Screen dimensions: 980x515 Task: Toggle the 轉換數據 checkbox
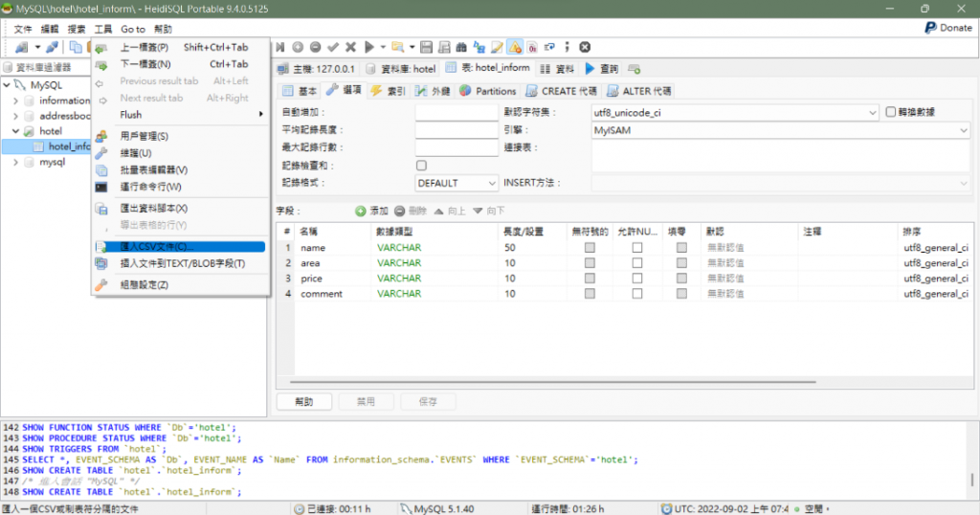point(891,112)
